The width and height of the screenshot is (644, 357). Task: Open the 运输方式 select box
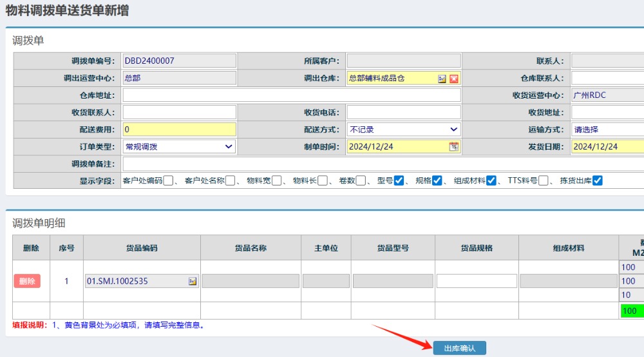607,130
